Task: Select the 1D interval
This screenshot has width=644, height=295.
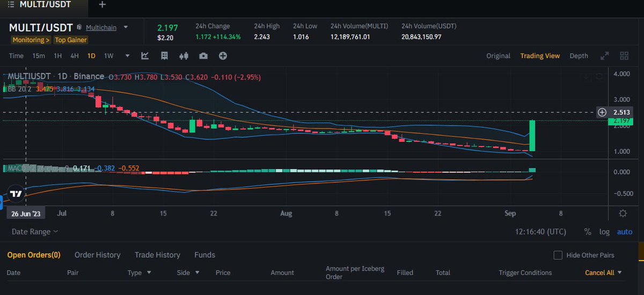Action: click(91, 56)
